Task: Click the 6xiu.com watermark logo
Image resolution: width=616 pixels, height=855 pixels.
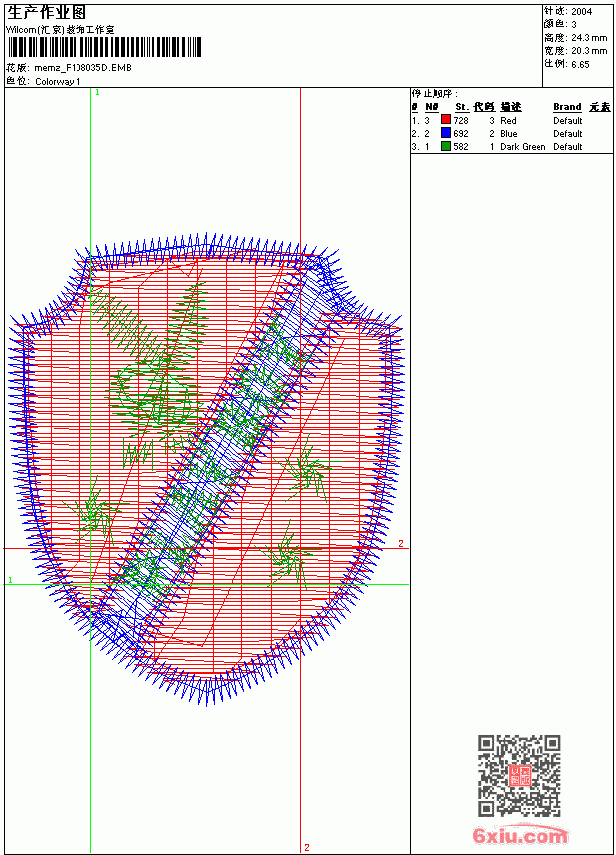Action: point(520,835)
